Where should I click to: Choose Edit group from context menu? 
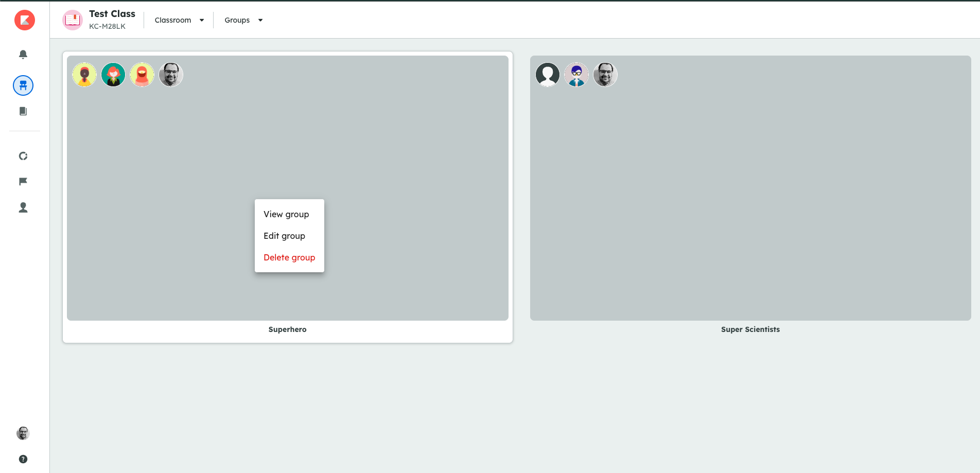[284, 236]
